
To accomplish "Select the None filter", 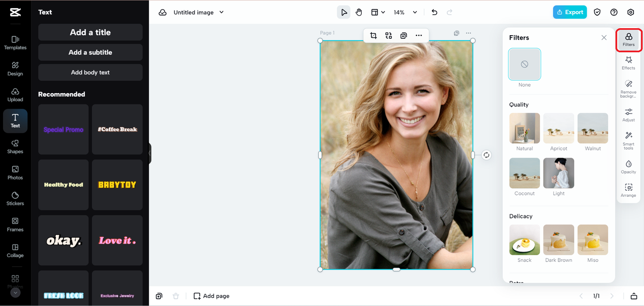I will pyautogui.click(x=524, y=64).
